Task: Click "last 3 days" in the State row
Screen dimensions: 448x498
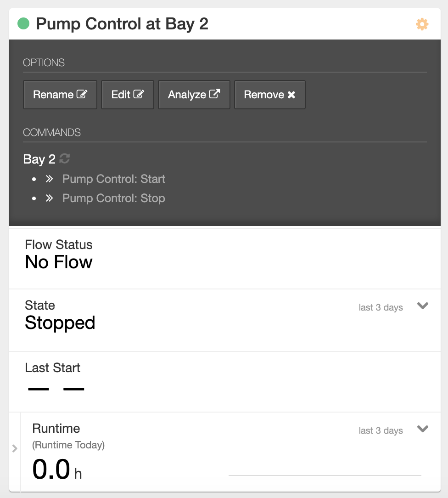Action: point(381,307)
